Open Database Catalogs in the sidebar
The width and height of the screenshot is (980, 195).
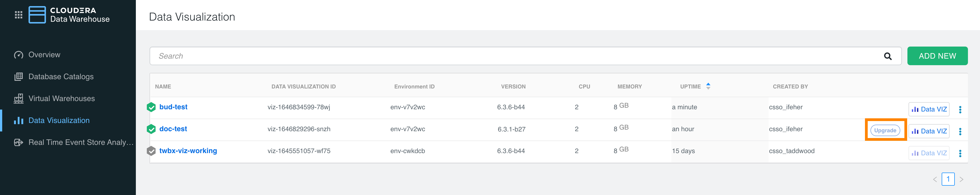point(61,77)
